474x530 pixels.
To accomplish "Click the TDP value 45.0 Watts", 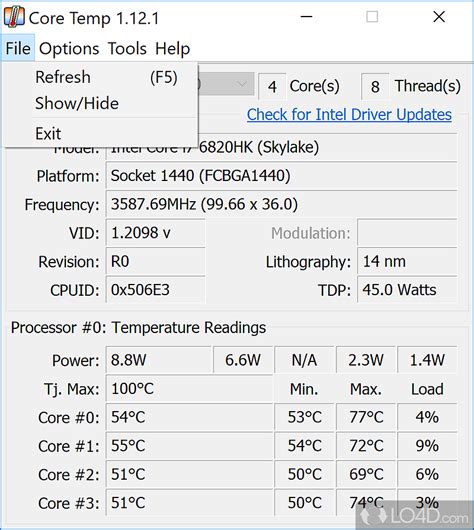I will 407,290.
